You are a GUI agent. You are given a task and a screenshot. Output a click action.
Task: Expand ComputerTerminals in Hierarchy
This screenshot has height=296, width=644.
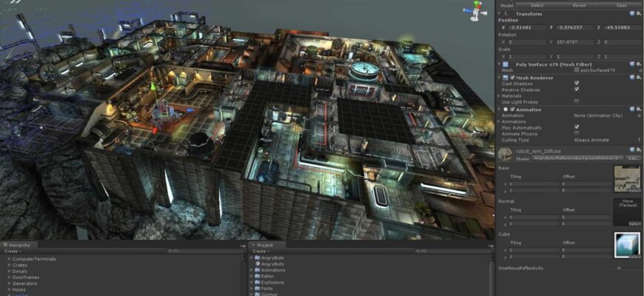tap(9, 259)
